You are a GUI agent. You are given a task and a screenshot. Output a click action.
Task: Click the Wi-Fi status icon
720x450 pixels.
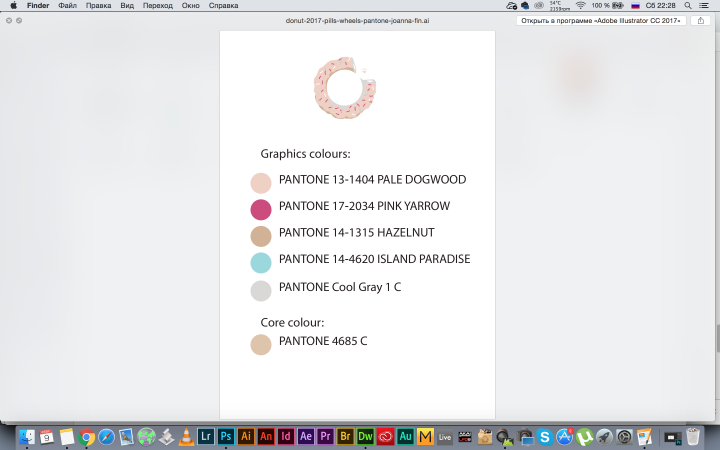click(x=580, y=6)
